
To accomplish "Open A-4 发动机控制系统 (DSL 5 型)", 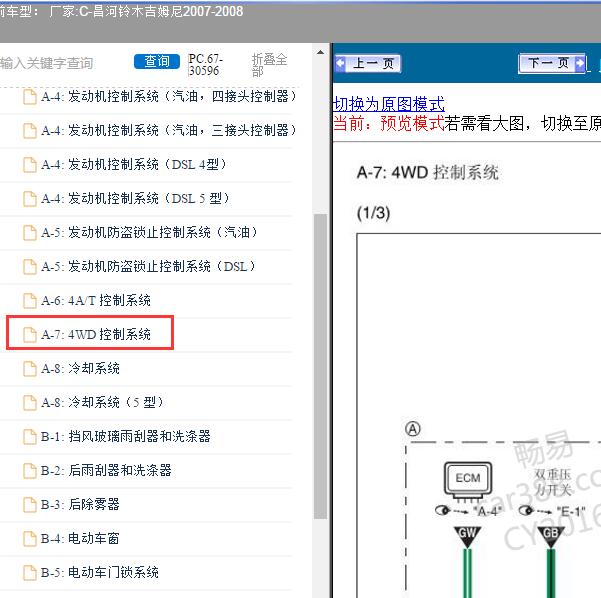I will [136, 199].
